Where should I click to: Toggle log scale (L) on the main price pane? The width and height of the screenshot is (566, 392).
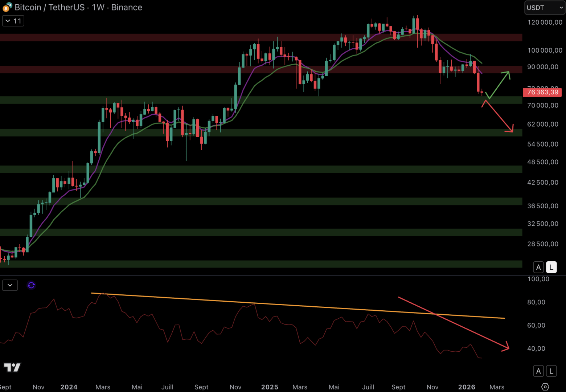click(551, 268)
